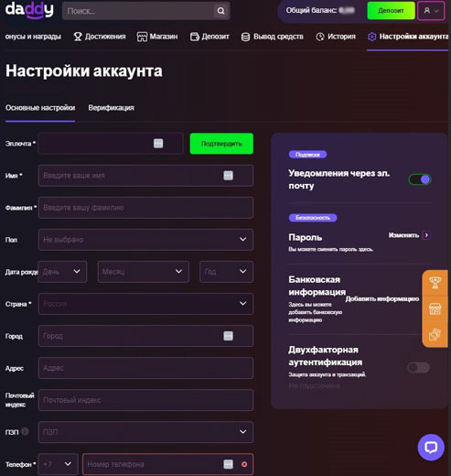This screenshot has width=451, height=476.
Task: Open Депозит navigation menu item
Action: [209, 37]
